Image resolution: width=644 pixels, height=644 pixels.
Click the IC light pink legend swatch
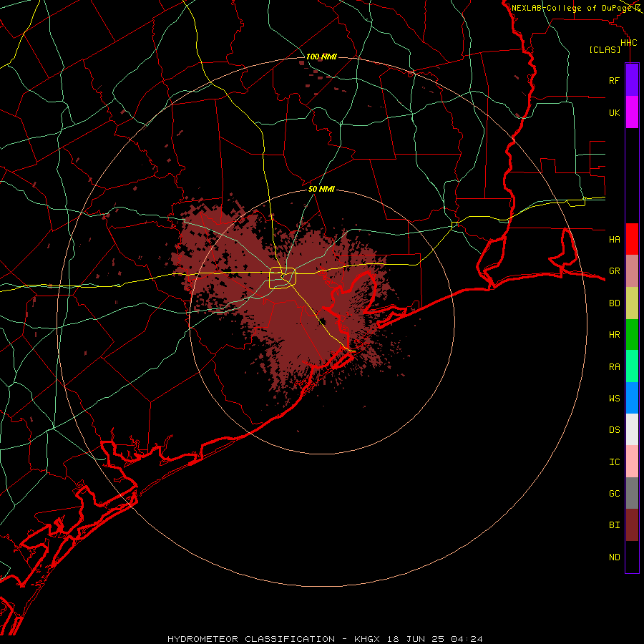click(632, 462)
